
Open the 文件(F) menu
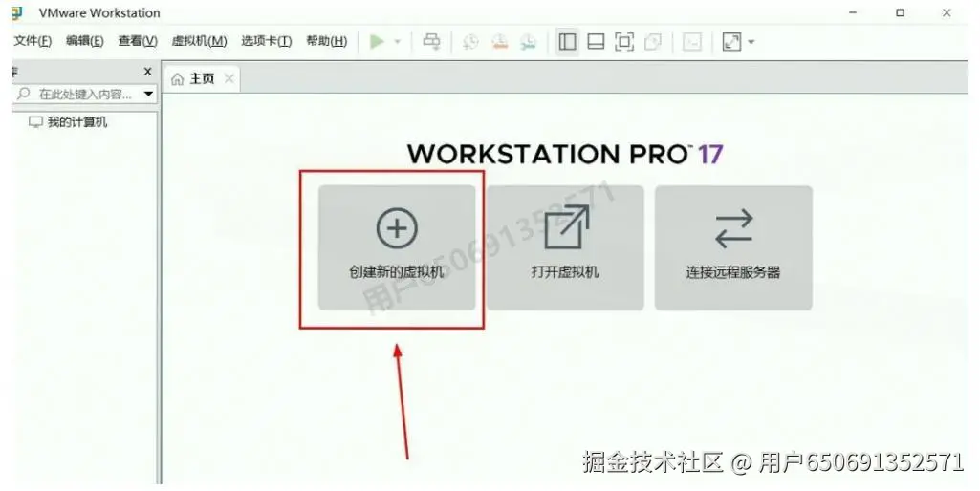coord(33,41)
